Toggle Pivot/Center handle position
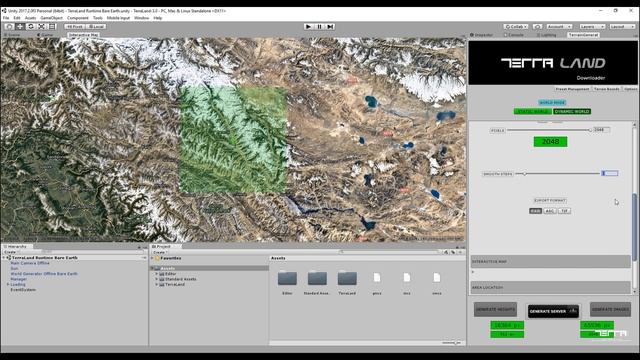The image size is (640, 360). click(75, 27)
